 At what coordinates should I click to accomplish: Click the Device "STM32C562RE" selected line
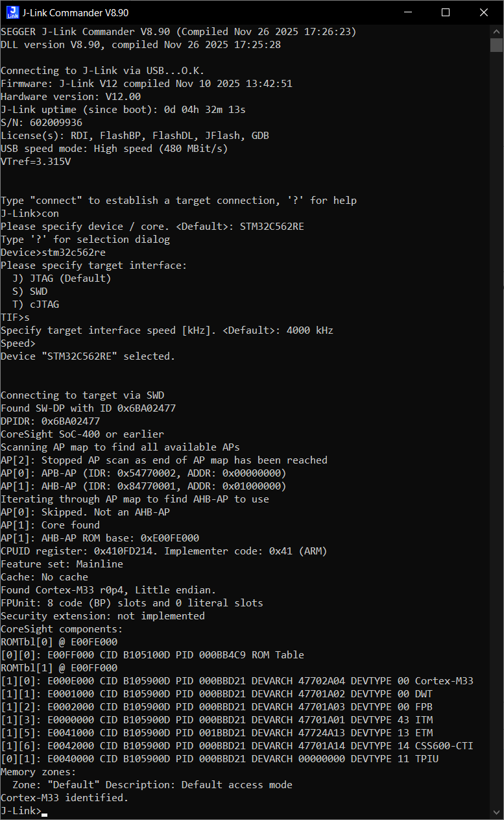pos(88,356)
